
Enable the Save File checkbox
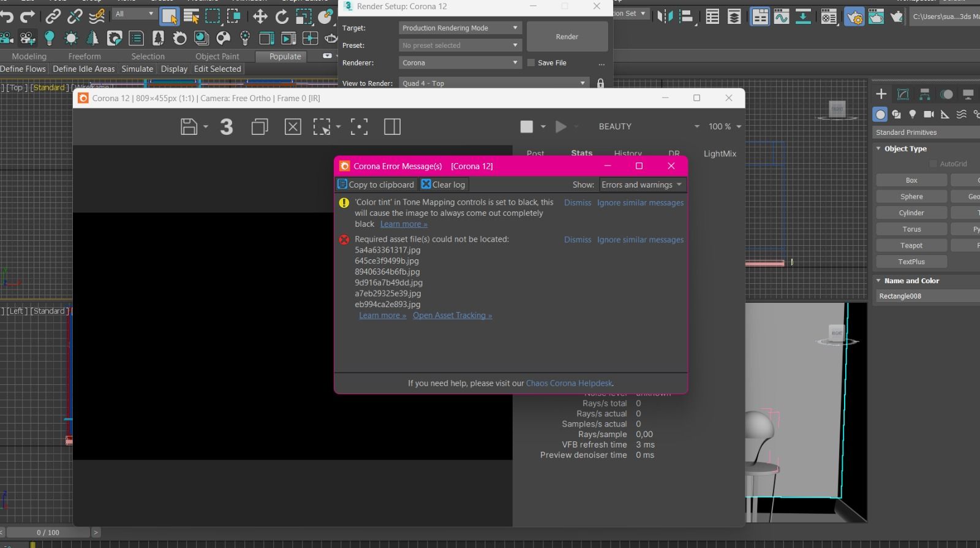(531, 63)
